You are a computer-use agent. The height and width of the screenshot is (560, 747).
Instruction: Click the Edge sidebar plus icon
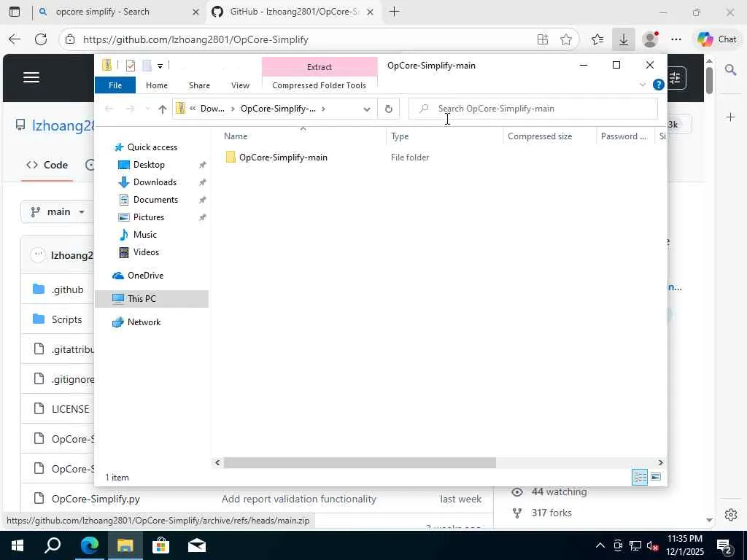(731, 117)
